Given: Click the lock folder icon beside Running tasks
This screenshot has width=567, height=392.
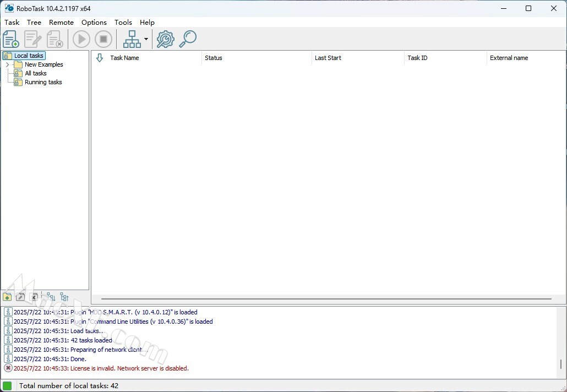Looking at the screenshot, I should point(18,82).
